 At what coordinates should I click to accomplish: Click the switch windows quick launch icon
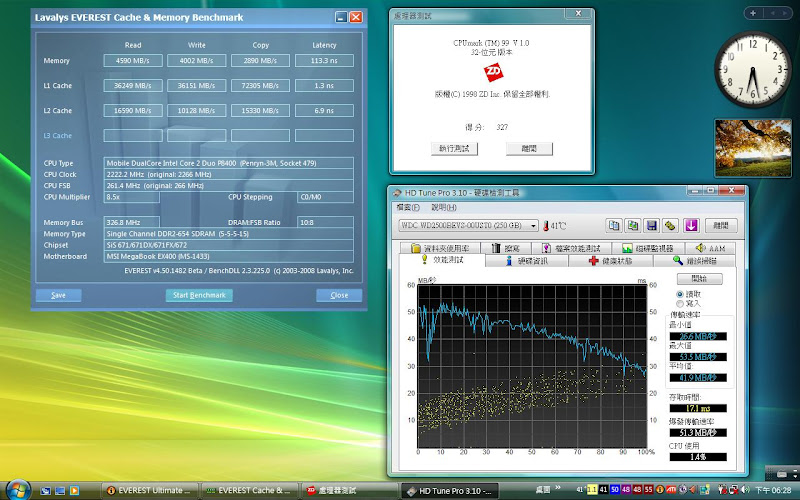(x=60, y=491)
